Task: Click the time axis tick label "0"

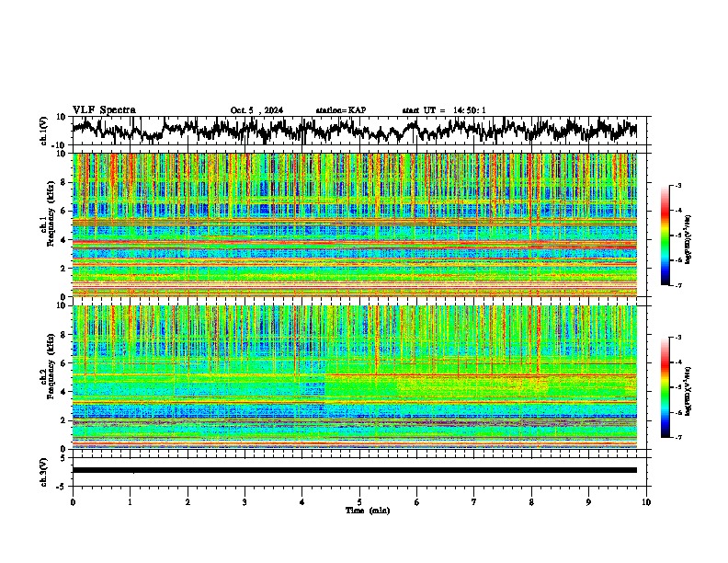Action: coord(73,502)
